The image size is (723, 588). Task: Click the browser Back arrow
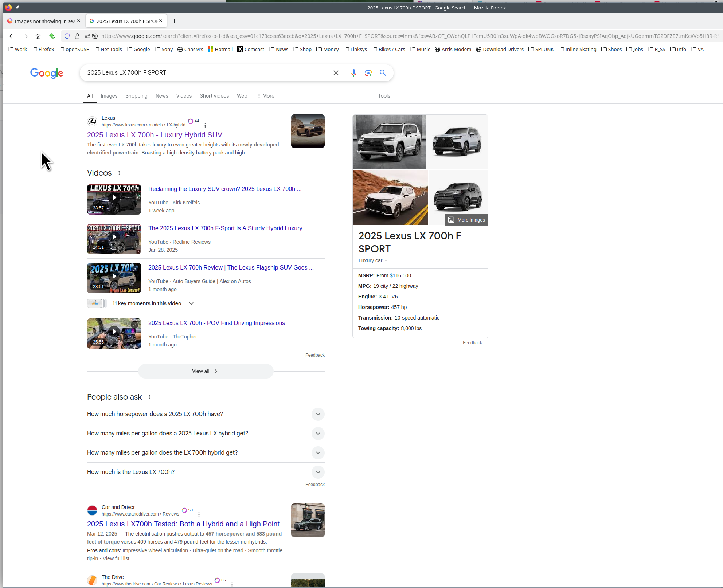(x=12, y=36)
